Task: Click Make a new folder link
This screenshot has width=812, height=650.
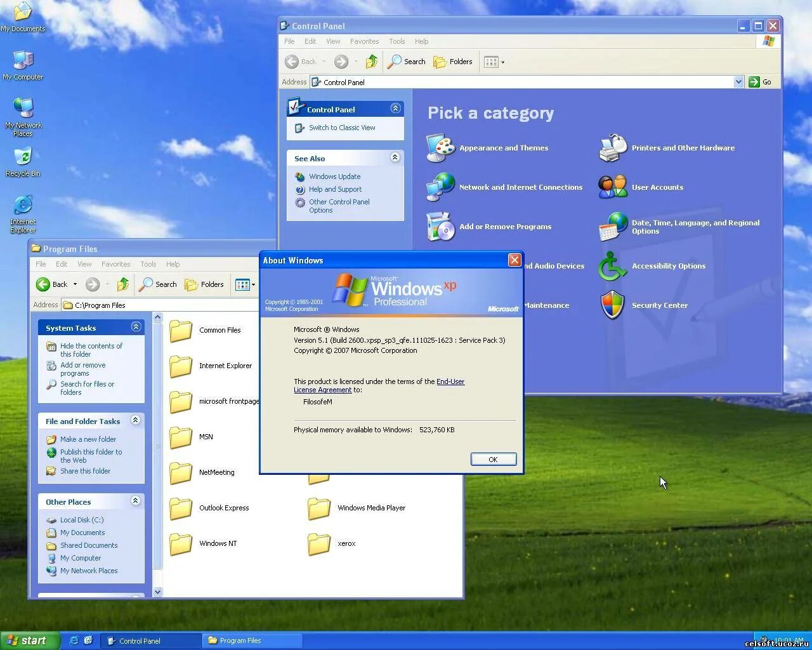Action: (x=88, y=439)
